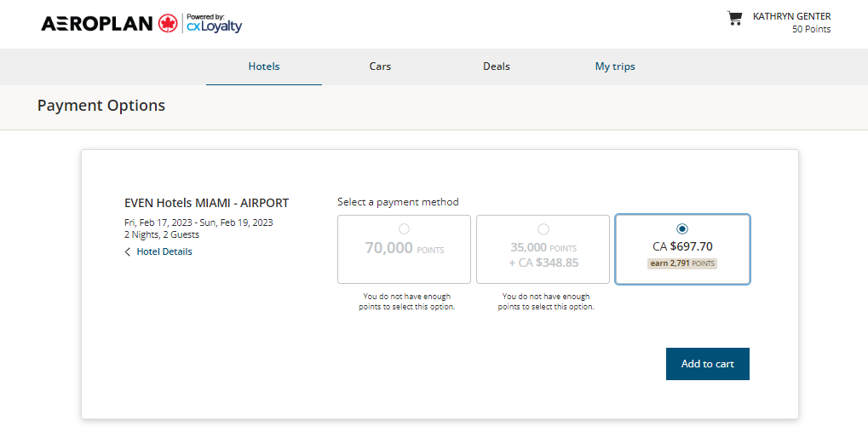Viewport: 868px width, 433px height.
Task: Select the CA $697.70 cash radio button
Action: click(x=682, y=228)
